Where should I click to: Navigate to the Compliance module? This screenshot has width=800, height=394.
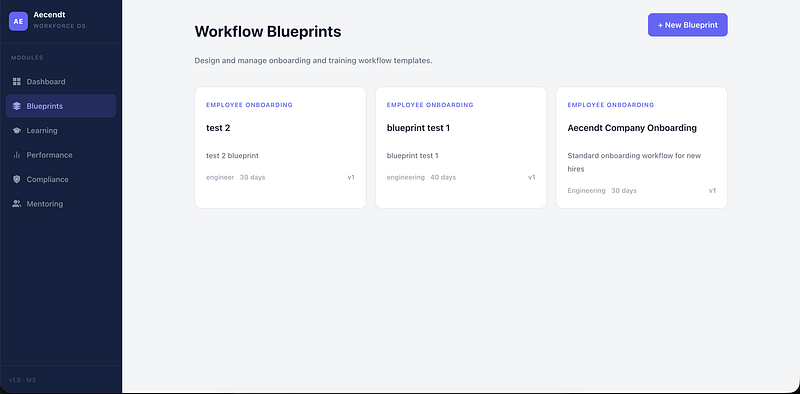tap(61, 180)
